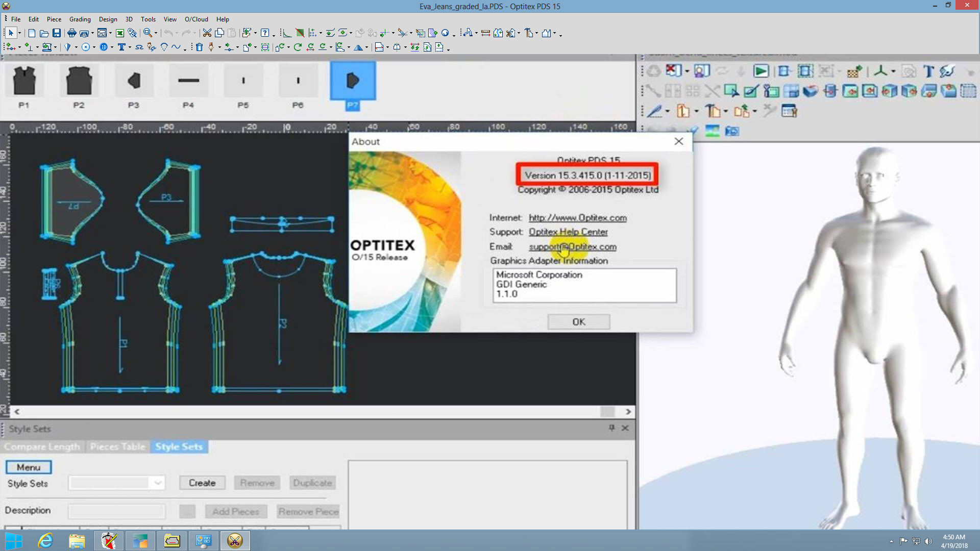Screen dimensions: 980x551
Task: Click the 3D toolbar's large T text icon
Action: point(928,71)
